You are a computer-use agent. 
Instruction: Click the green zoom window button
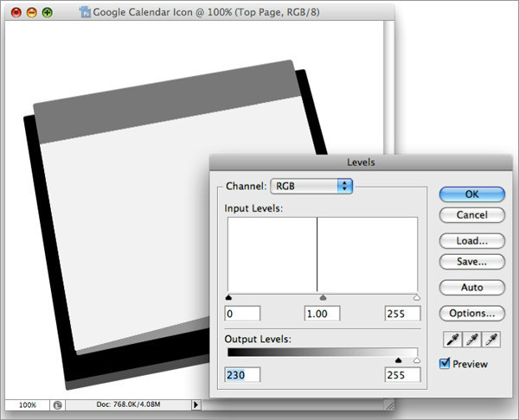point(47,13)
